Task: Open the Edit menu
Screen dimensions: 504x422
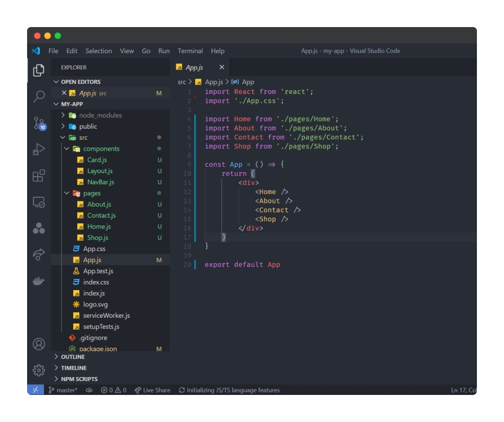Action: [x=72, y=51]
